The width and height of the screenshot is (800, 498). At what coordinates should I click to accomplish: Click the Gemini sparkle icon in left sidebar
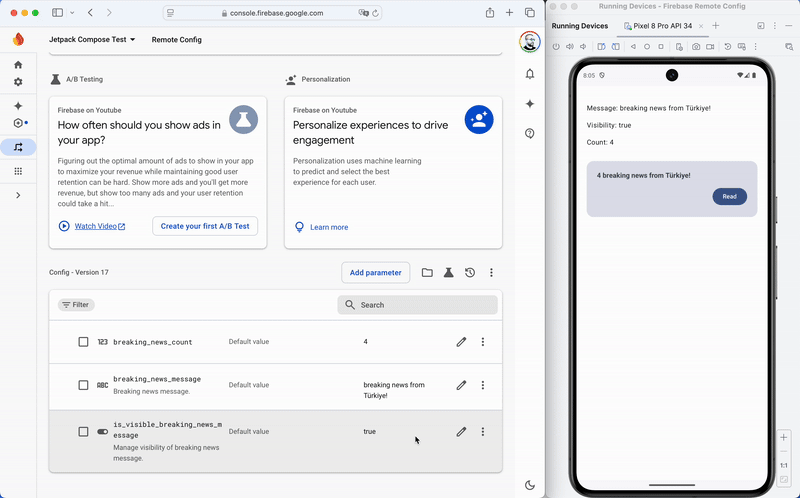(18, 106)
